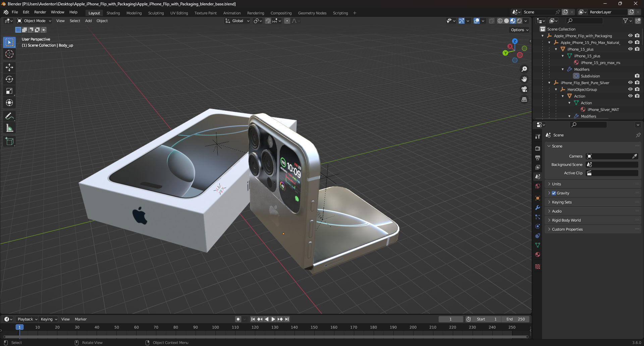The image size is (644, 346).
Task: Jump to the timeline start frame
Action: pyautogui.click(x=253, y=319)
